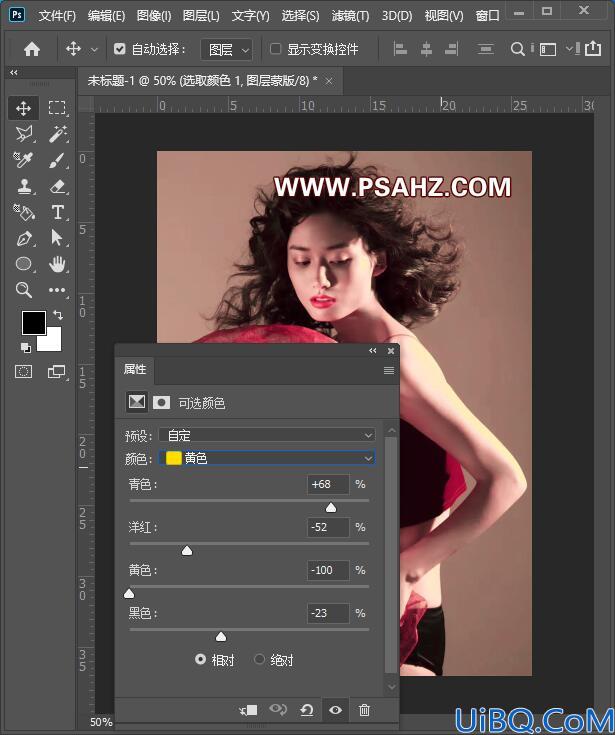Select the Pen tool
This screenshot has height=735, width=615.
[x=23, y=238]
